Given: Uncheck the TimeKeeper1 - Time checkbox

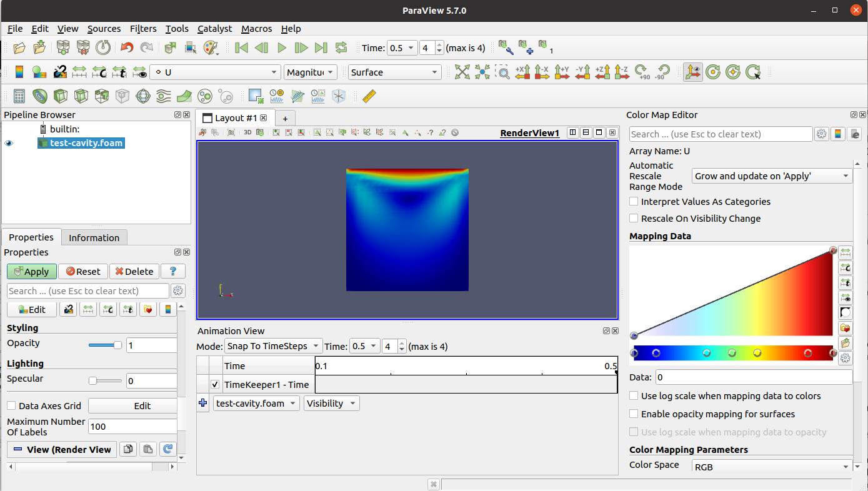Looking at the screenshot, I should pos(215,385).
